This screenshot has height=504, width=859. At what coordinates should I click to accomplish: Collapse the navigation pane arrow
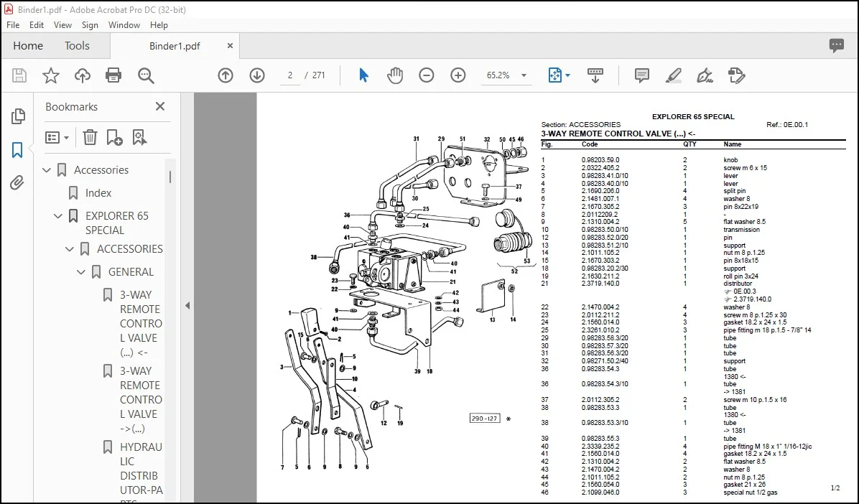click(x=187, y=306)
